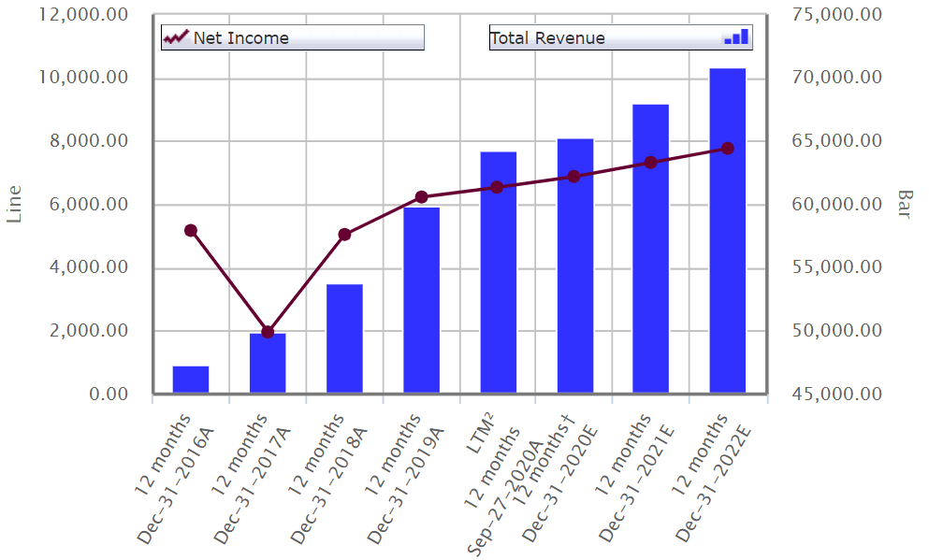Image resolution: width=929 pixels, height=560 pixels.
Task: Select the Total Revenue bar for Dec-31-2017A
Action: (268, 365)
